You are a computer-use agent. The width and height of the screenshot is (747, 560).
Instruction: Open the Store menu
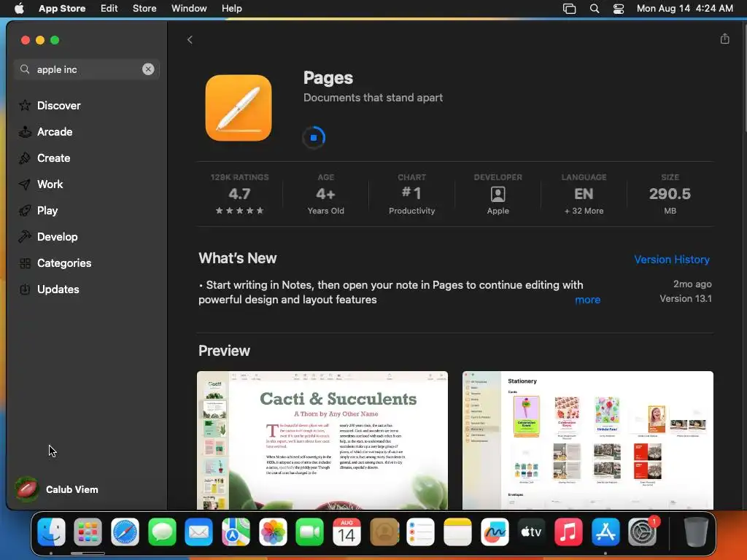click(144, 8)
